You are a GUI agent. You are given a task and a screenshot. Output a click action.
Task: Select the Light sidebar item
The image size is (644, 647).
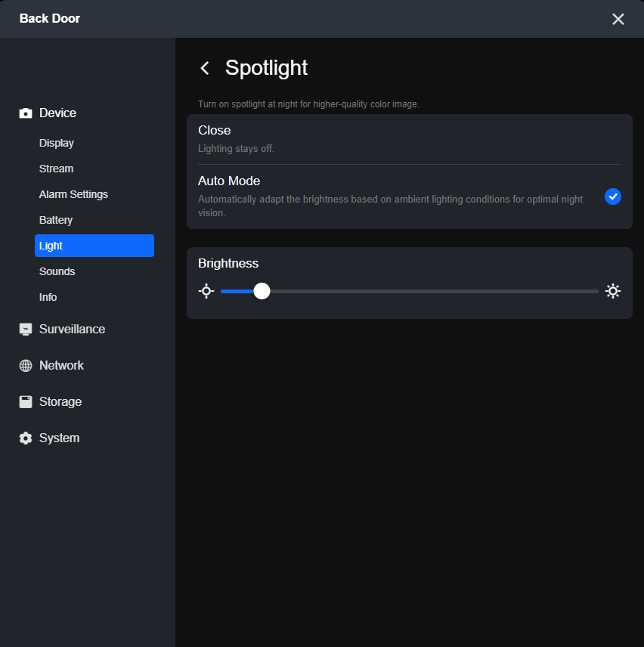tap(94, 246)
